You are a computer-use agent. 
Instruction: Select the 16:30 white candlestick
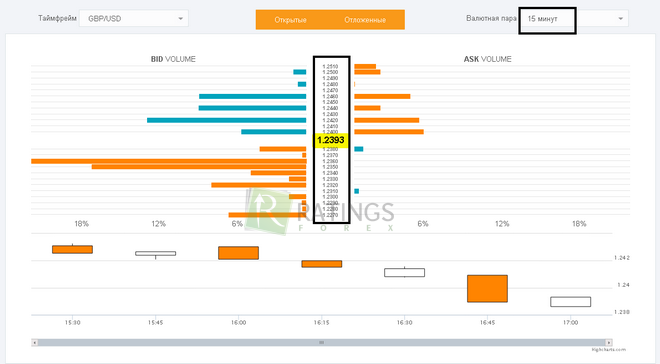coord(405,272)
